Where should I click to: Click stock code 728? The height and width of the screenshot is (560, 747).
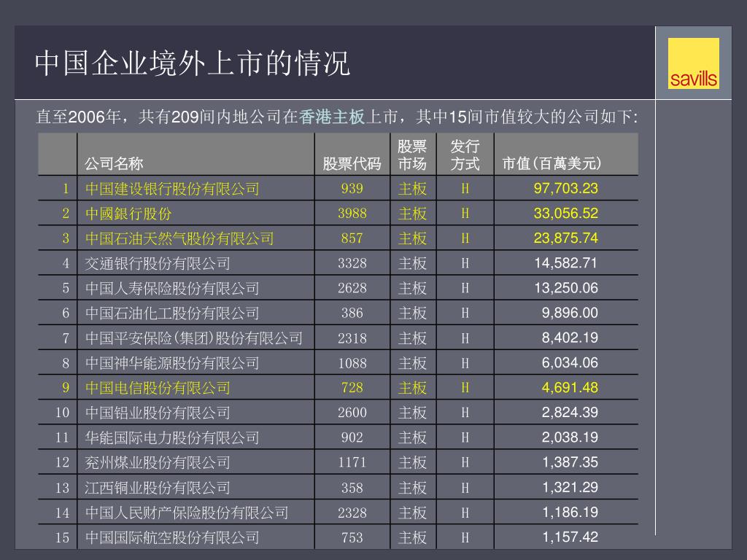click(352, 388)
